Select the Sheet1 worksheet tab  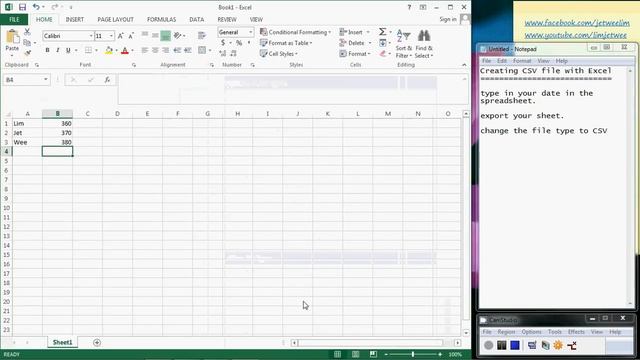pyautogui.click(x=62, y=342)
